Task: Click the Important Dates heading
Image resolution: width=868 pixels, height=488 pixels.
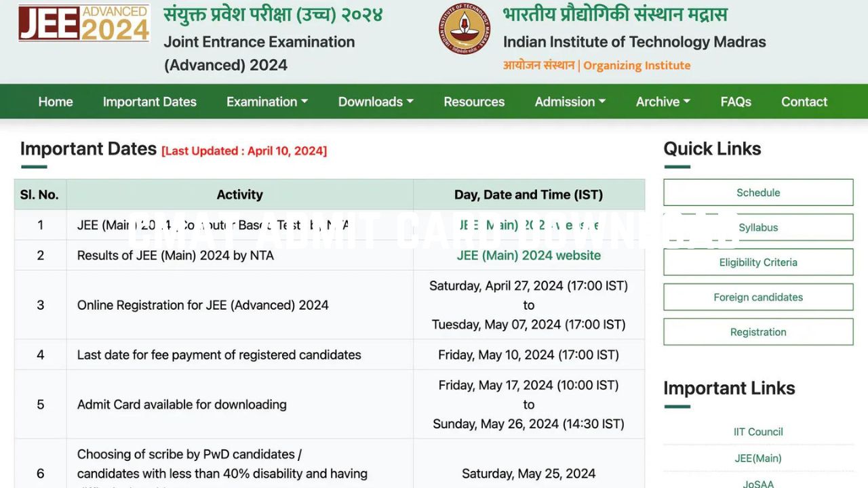Action: coord(88,148)
